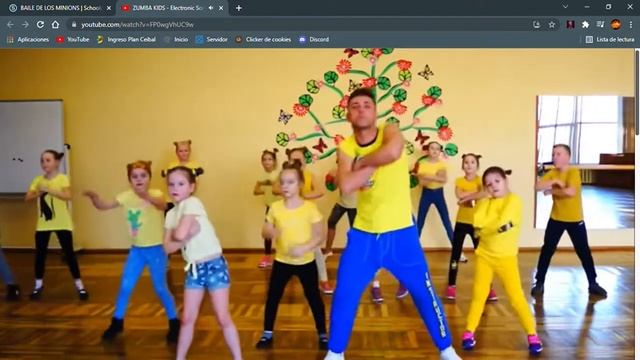
Task: Open the dark red extension icon
Action: pyautogui.click(x=570, y=24)
